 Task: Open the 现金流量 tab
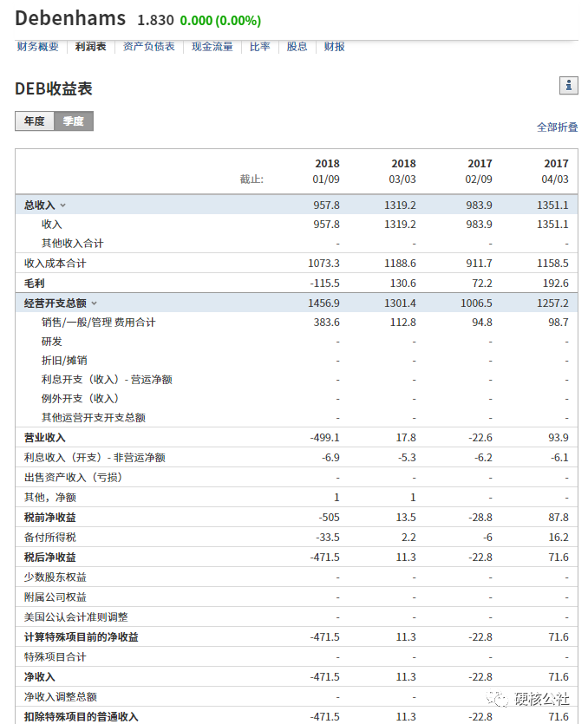(x=212, y=47)
